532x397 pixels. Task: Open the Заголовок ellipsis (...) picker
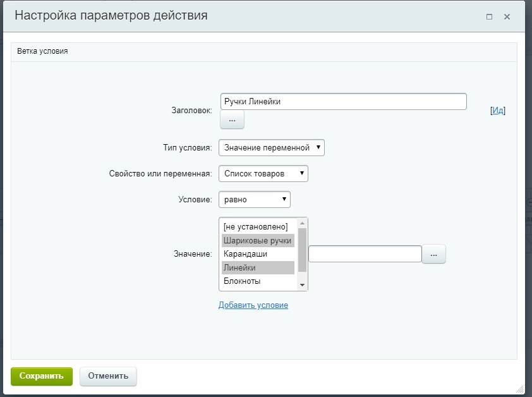231,119
